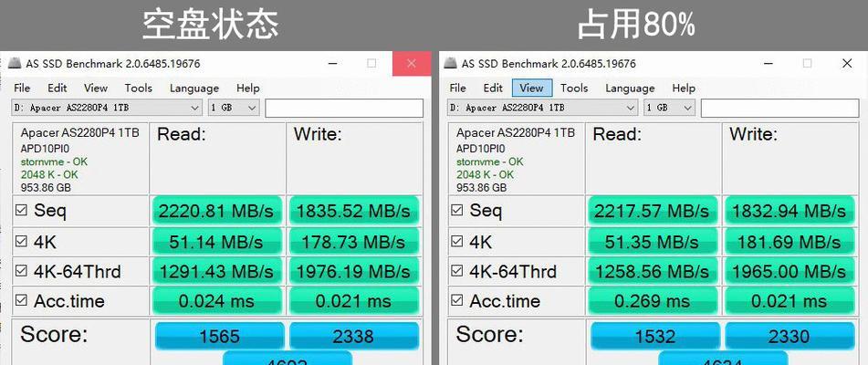Image resolution: width=868 pixels, height=365 pixels.
Task: Open Language menu in right AS SSD window
Action: [x=630, y=88]
